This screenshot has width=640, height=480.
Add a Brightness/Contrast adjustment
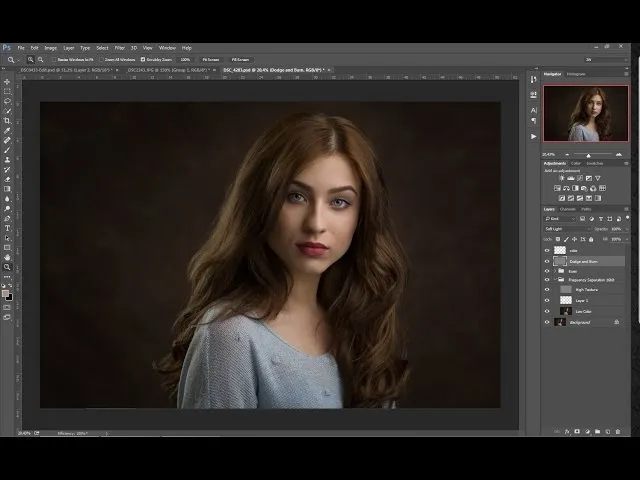562,178
